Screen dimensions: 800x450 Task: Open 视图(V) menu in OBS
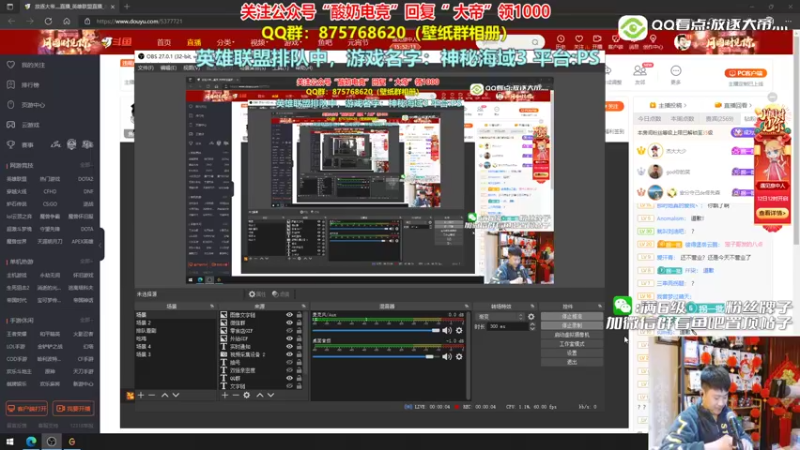coord(191,68)
